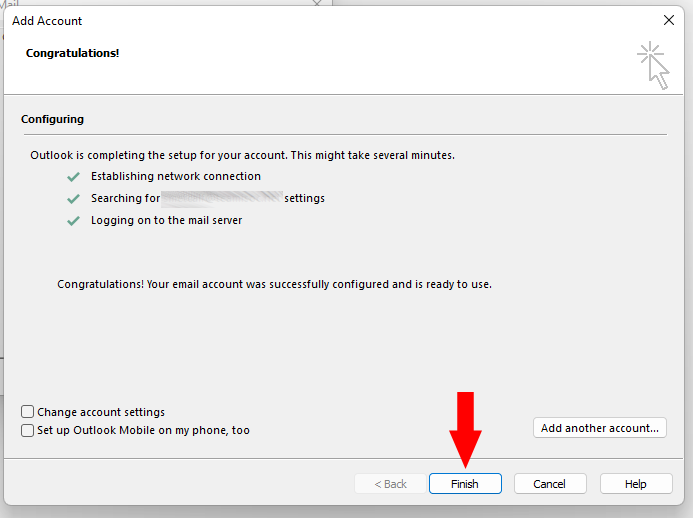Click the Finish button
Screen dimensions: 693x518
[x=465, y=484]
